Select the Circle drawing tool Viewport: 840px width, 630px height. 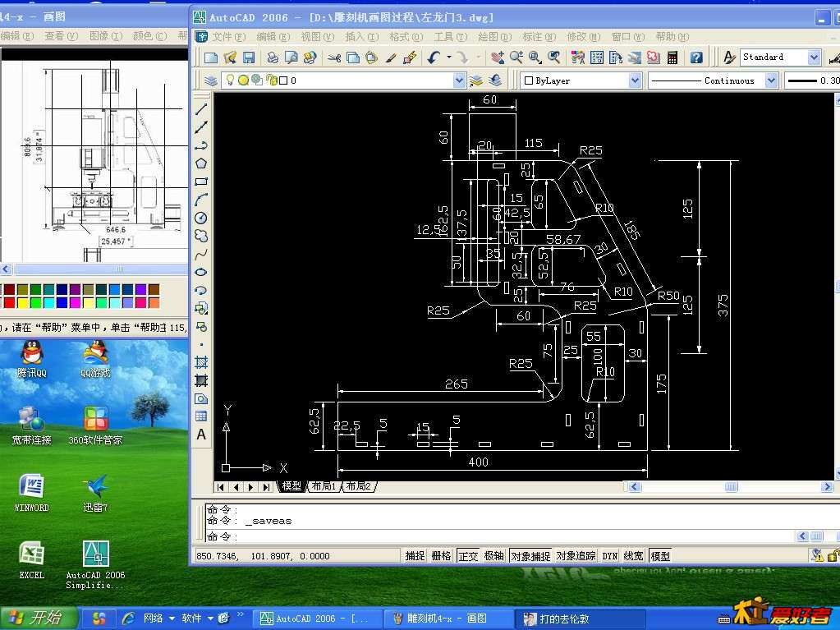point(201,218)
